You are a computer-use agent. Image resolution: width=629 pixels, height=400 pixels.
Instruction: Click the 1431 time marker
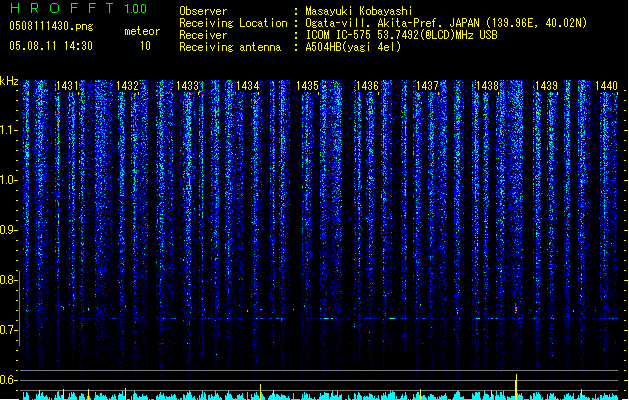(67, 86)
